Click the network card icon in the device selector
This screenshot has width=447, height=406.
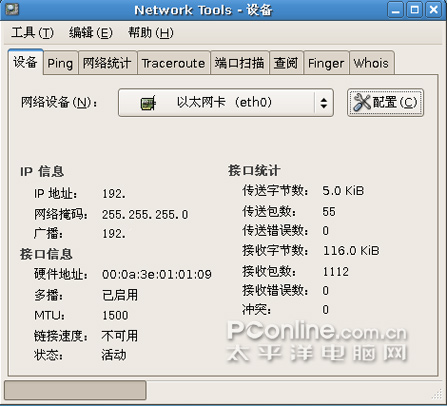[x=148, y=103]
